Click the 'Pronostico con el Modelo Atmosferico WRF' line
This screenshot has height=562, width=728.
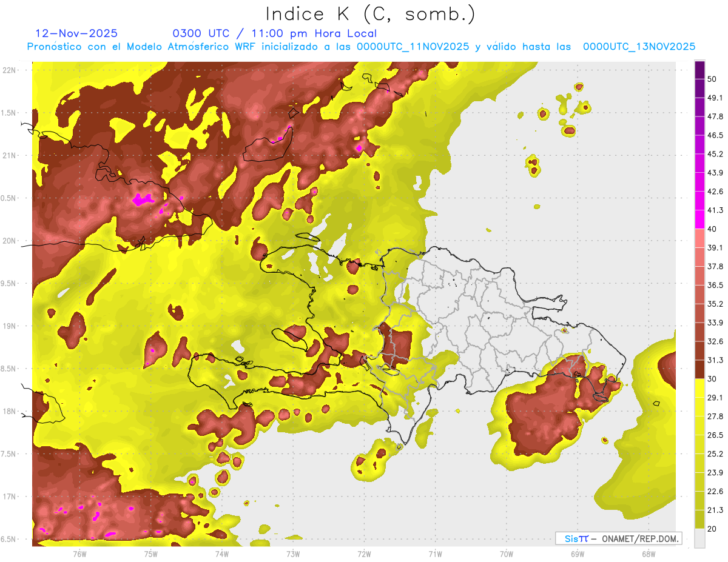tap(361, 47)
